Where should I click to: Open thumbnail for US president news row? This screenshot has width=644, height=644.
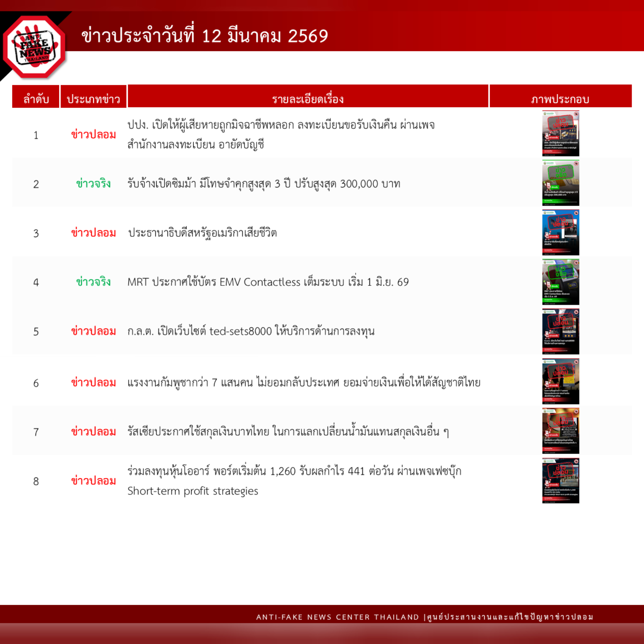(560, 232)
